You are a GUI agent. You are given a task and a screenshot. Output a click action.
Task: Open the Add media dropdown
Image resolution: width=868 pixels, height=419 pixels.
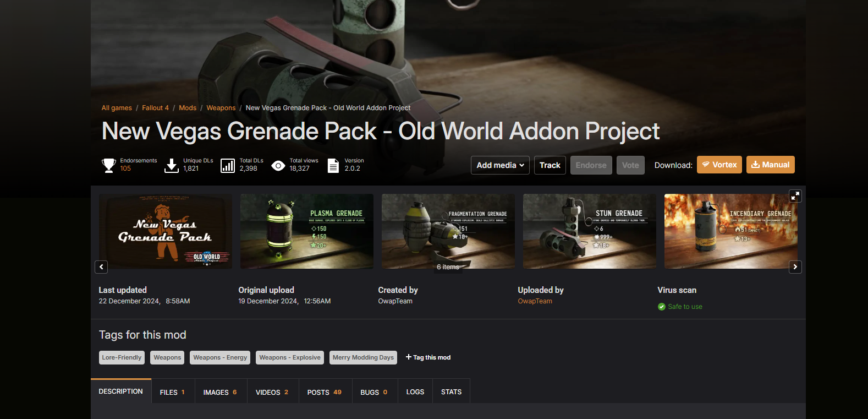501,165
